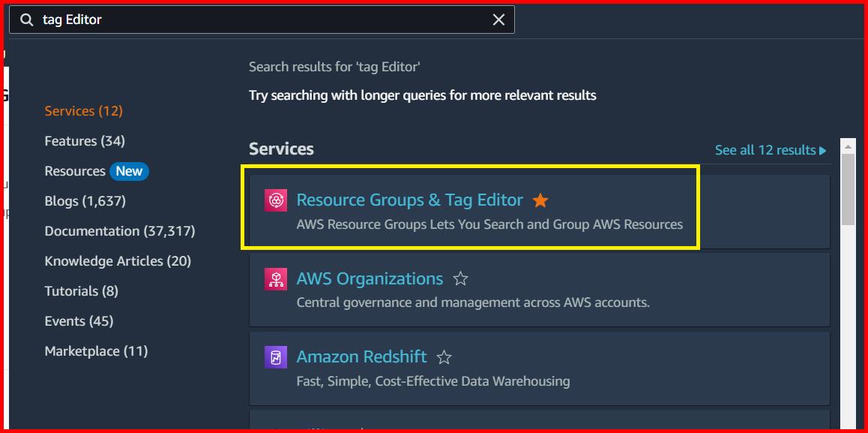Viewport: 868px width, 433px height.
Task: Select the Features (34) filter
Action: (x=84, y=140)
